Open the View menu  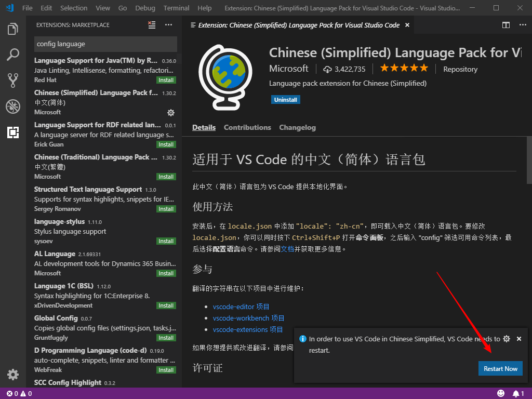coord(102,8)
